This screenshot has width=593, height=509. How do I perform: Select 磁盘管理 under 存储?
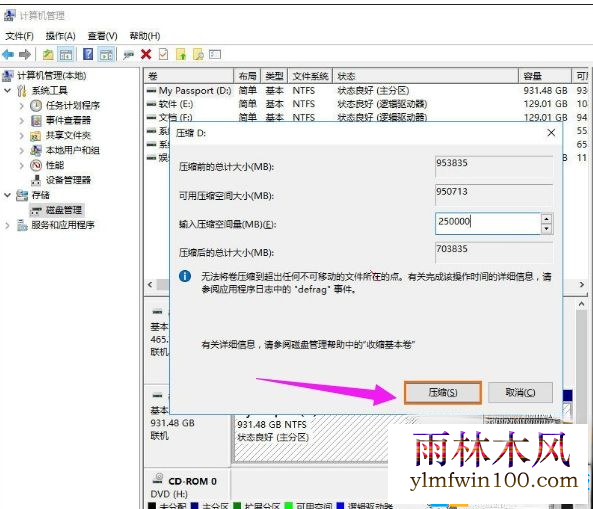tap(64, 210)
